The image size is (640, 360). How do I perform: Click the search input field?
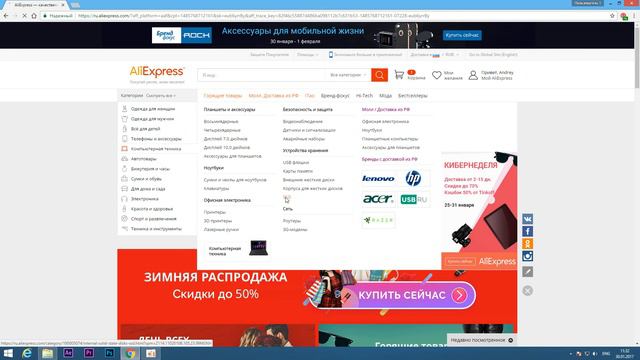click(x=263, y=75)
